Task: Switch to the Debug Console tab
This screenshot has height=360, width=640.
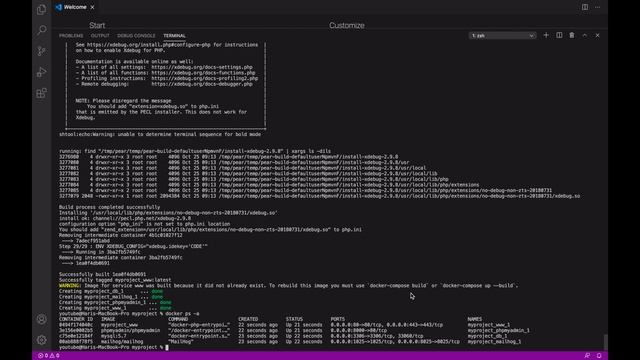Action: 136,36
